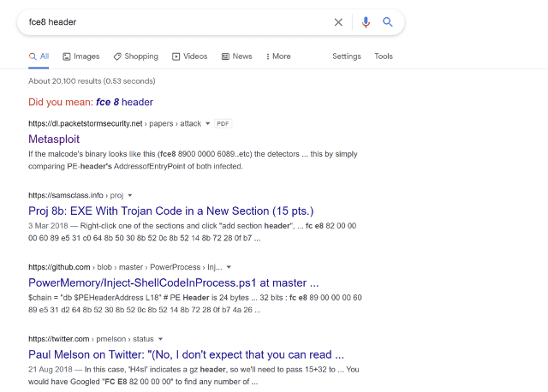
Task: Open the News tab
Action: (236, 56)
